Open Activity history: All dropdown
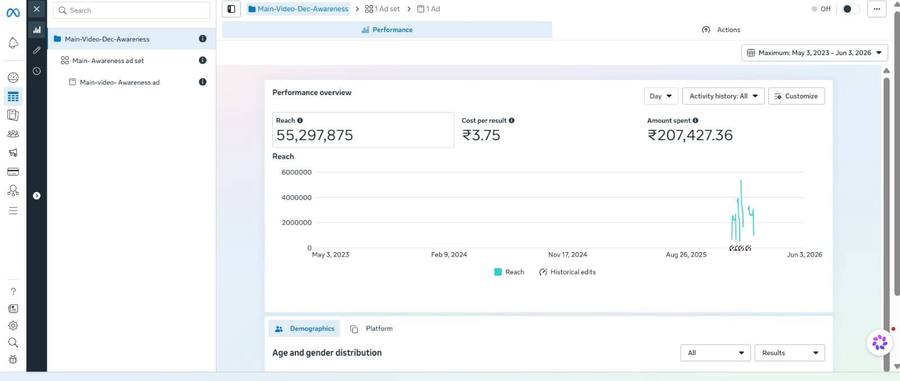 tap(723, 96)
